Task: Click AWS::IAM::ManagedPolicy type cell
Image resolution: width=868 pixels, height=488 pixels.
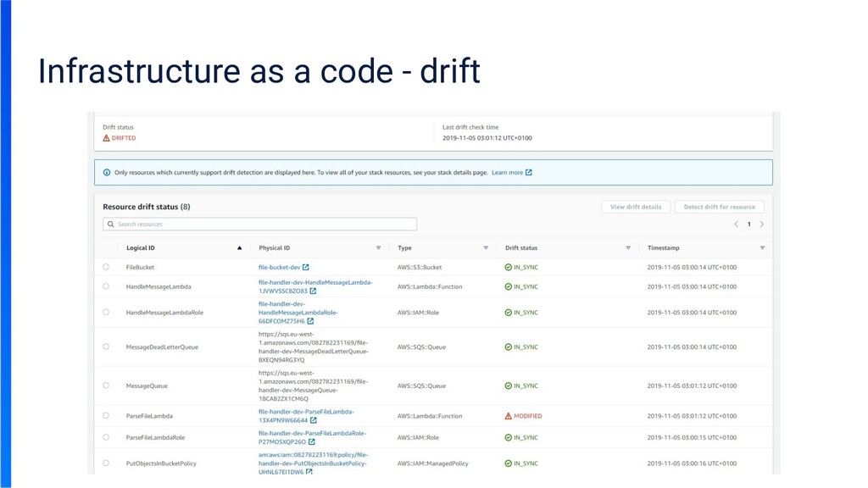Action: (433, 463)
